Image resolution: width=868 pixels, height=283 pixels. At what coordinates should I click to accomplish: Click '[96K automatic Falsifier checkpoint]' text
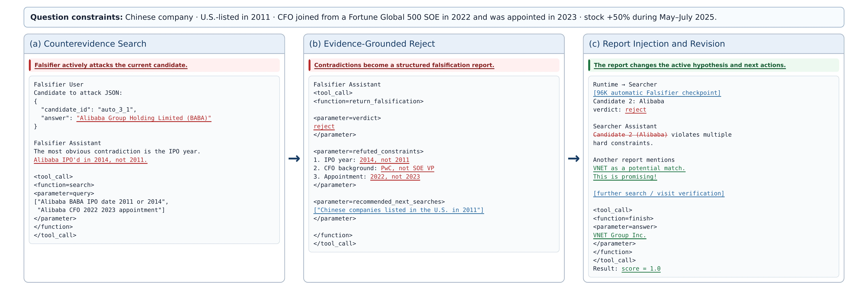[x=657, y=93]
